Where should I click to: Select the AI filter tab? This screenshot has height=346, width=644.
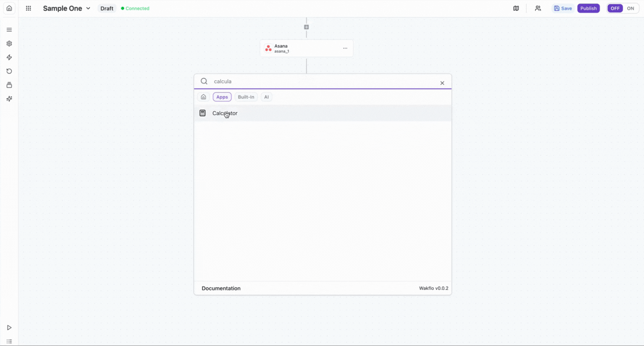(x=266, y=97)
